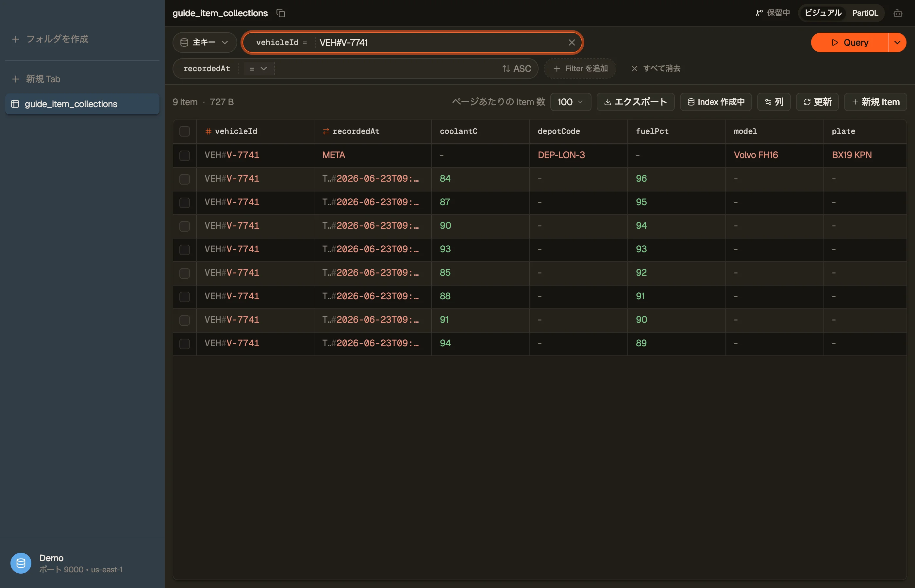Check the select-all header checkbox
The width and height of the screenshot is (915, 588).
[x=184, y=131]
